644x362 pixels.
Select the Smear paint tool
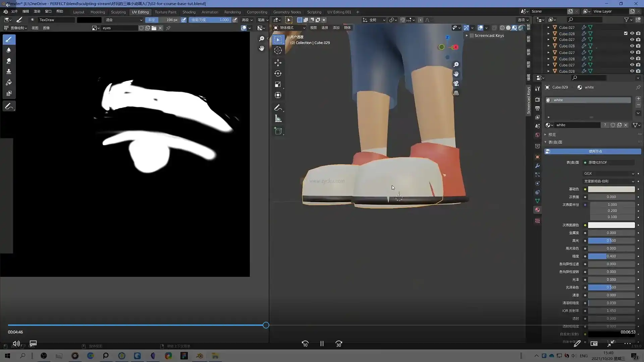tap(9, 61)
